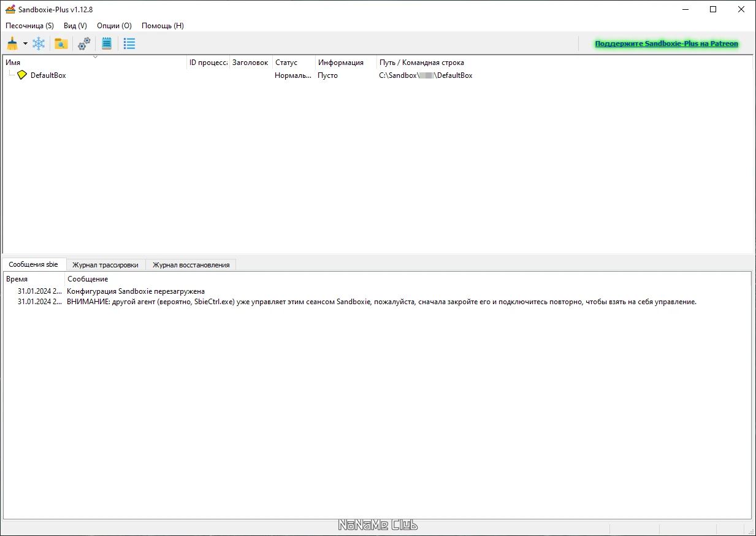
Task: Switch to the Сообщения sbie tab
Action: tap(34, 264)
